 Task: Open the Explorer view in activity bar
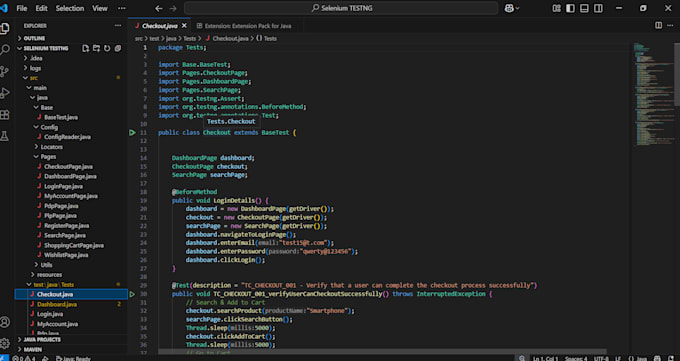click(5, 29)
